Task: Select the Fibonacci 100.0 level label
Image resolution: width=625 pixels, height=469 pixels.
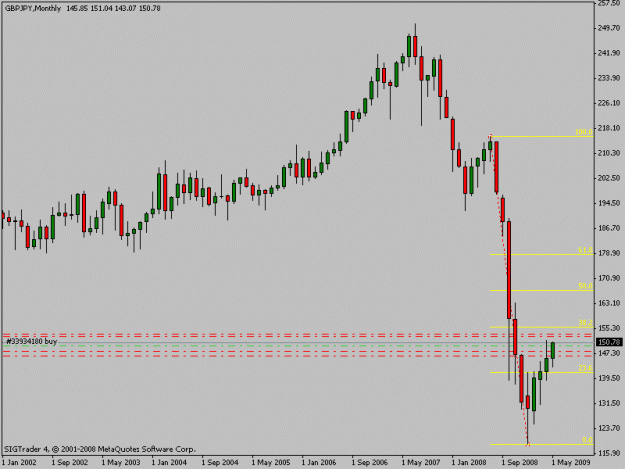Action: [584, 132]
